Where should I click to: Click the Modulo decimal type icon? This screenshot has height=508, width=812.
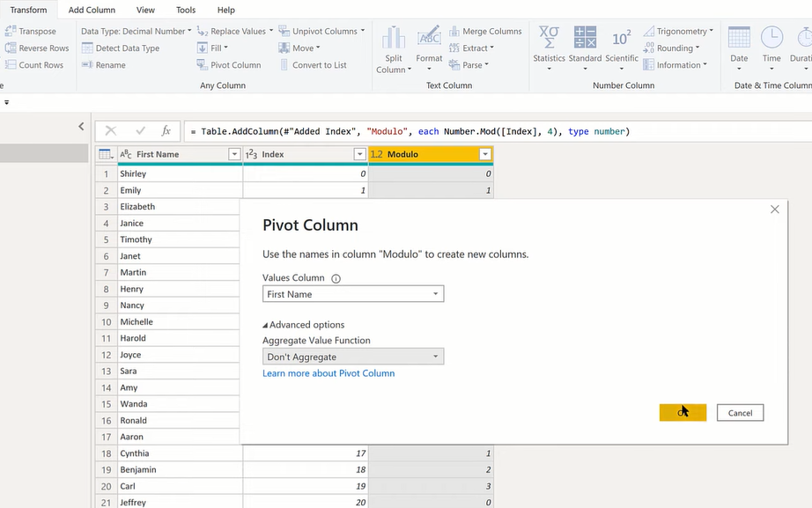pyautogui.click(x=376, y=154)
